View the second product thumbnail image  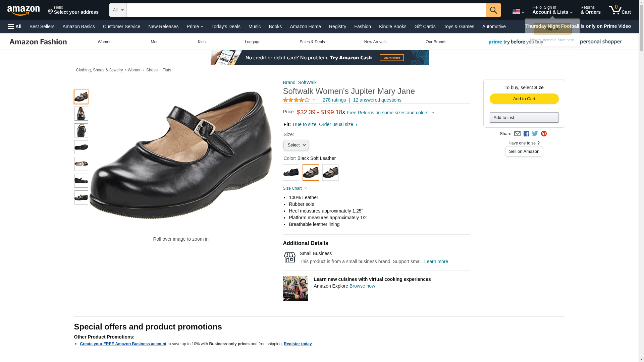[x=81, y=114]
